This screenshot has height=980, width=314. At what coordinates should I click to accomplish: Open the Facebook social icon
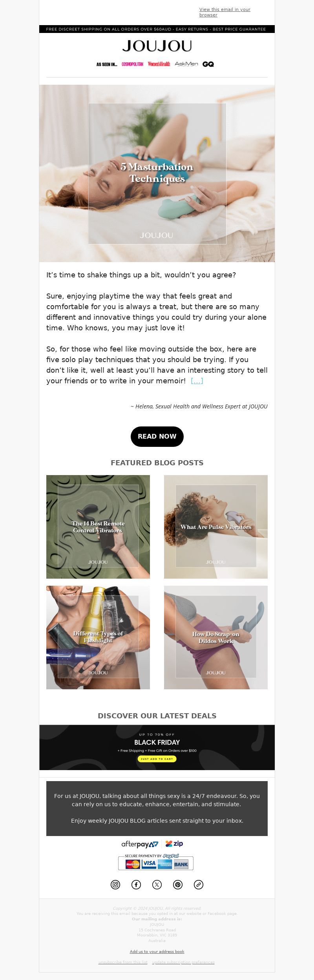(x=136, y=885)
